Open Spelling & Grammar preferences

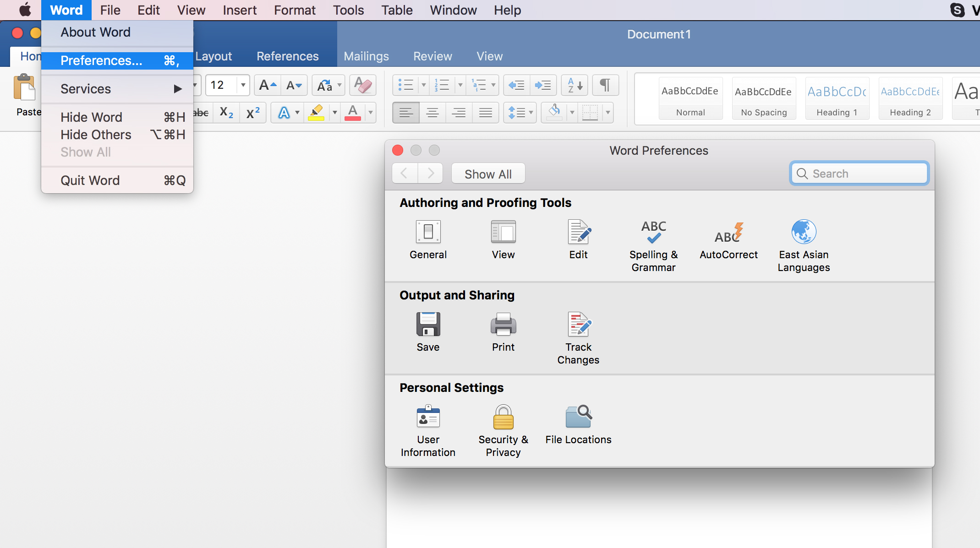pos(653,233)
